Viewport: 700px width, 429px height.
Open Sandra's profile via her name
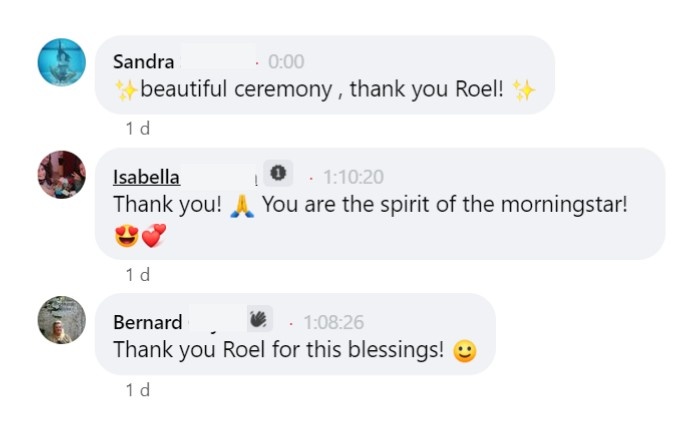pos(144,62)
